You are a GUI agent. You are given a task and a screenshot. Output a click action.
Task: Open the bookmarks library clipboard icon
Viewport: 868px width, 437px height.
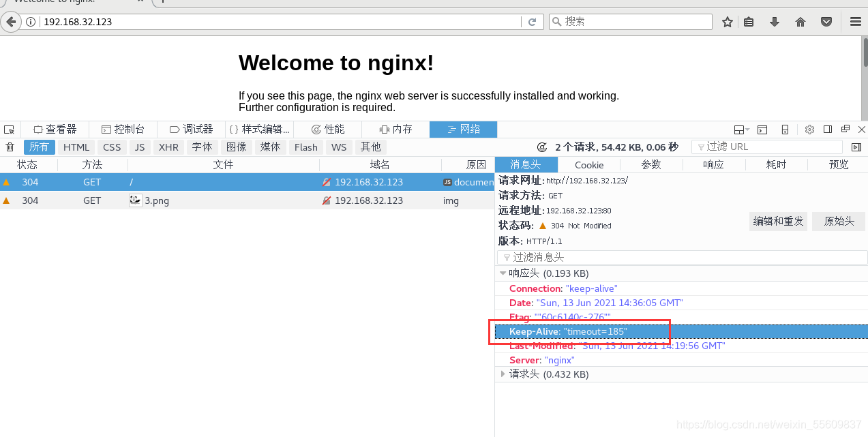point(749,22)
